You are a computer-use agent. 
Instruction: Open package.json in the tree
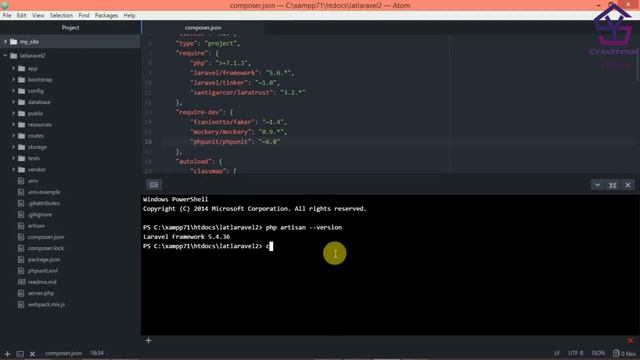pos(44,260)
